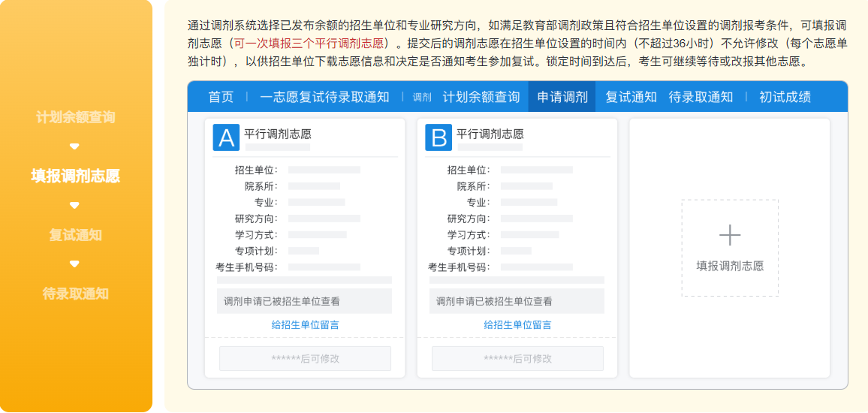Screen dimensions: 868x413
Task: Go to 复试通知 in the navigation bar
Action: point(631,97)
